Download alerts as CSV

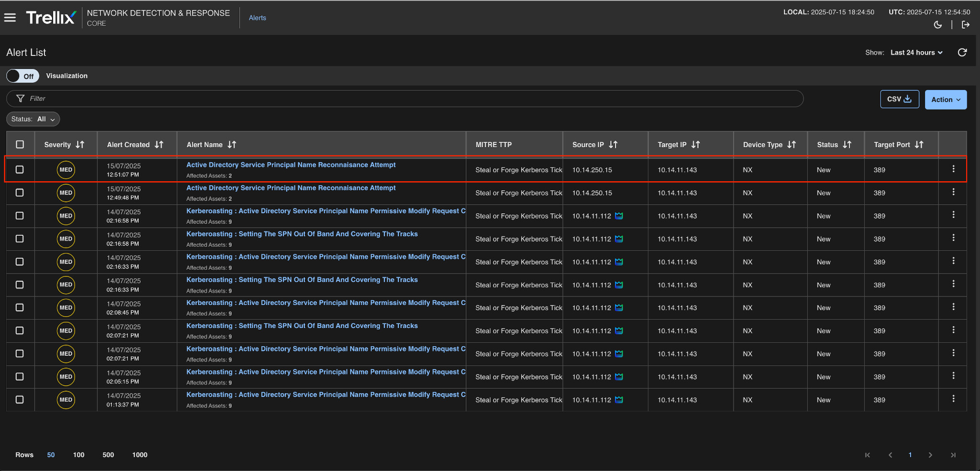click(x=899, y=99)
